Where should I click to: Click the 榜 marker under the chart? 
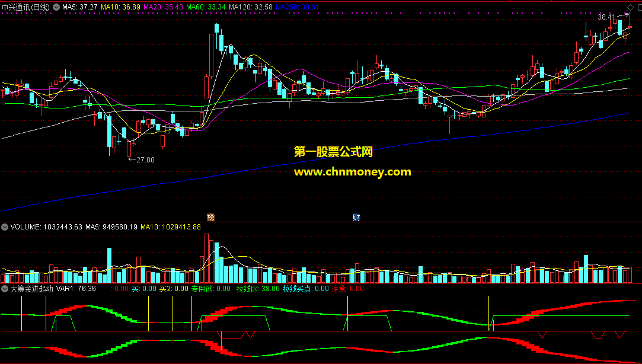211,218
